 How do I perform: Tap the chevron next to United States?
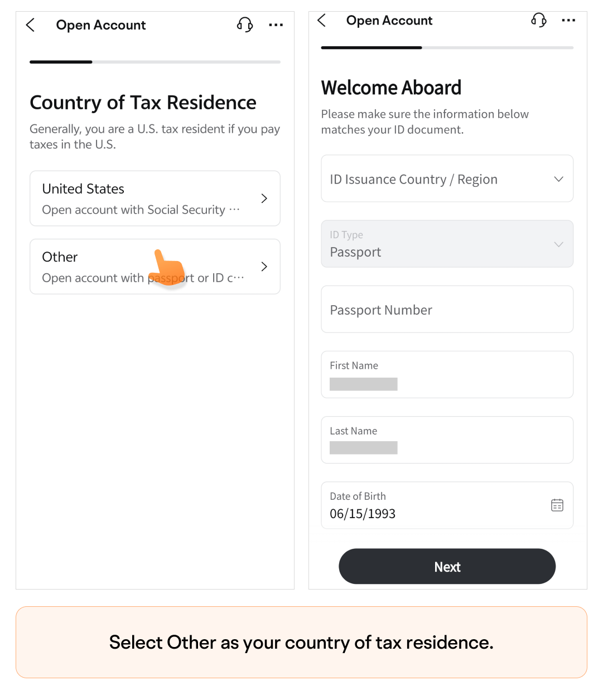pos(264,199)
